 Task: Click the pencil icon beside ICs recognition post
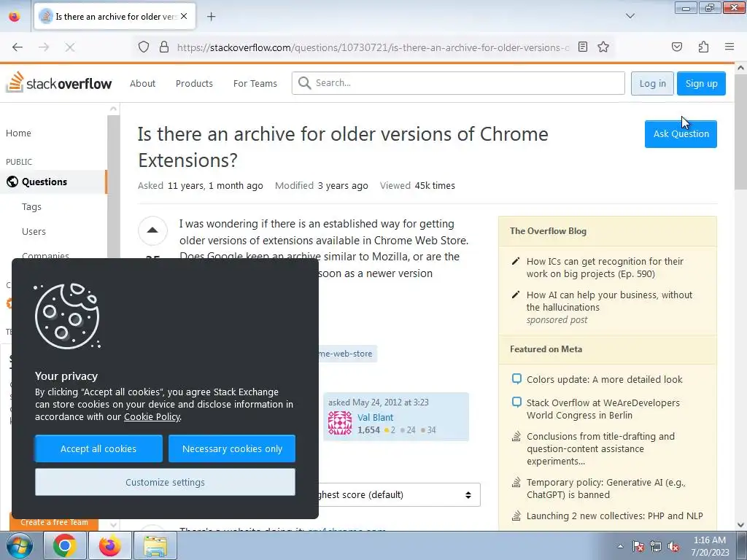pyautogui.click(x=516, y=262)
